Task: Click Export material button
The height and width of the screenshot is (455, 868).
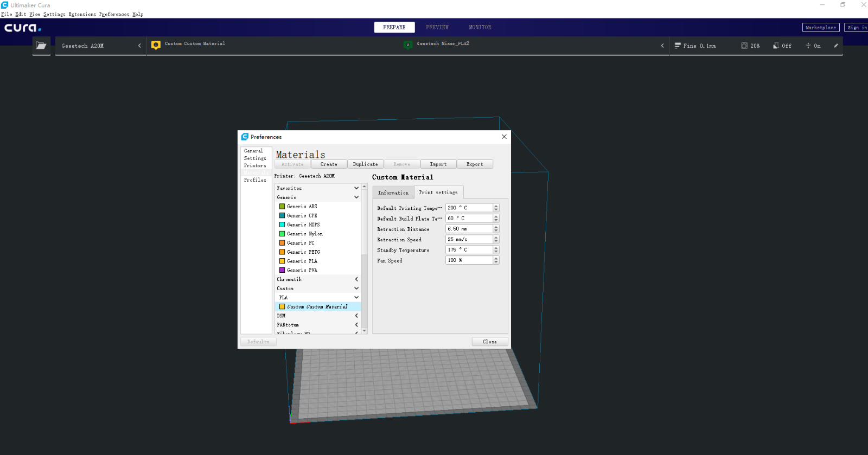Action: 475,164
